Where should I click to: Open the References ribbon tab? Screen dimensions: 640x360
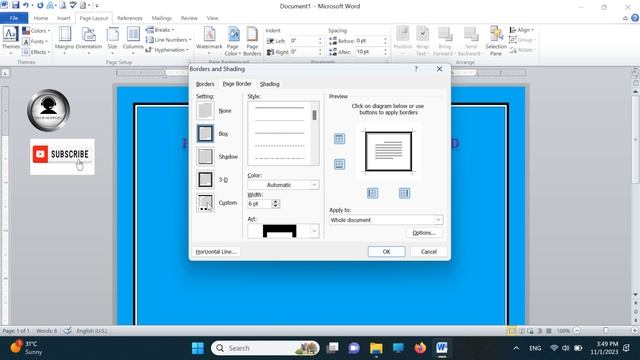[x=130, y=18]
